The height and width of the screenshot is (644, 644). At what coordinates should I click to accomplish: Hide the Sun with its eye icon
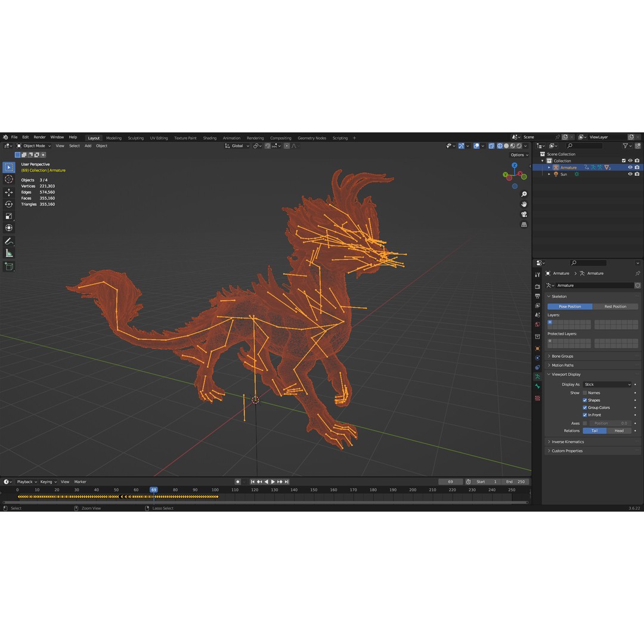tap(630, 174)
